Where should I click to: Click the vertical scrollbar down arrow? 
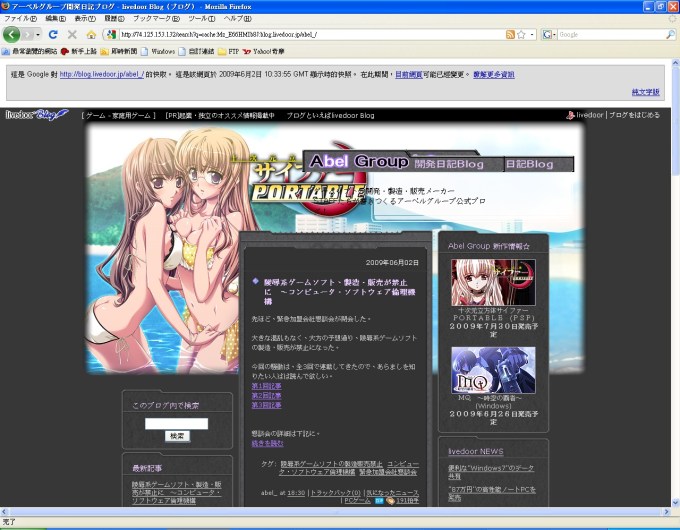tap(675, 503)
